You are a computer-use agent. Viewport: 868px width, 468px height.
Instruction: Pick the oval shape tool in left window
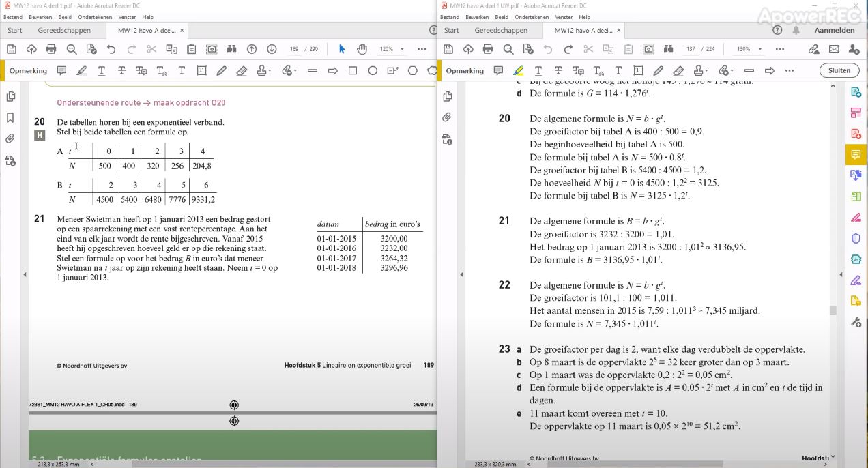pyautogui.click(x=373, y=70)
